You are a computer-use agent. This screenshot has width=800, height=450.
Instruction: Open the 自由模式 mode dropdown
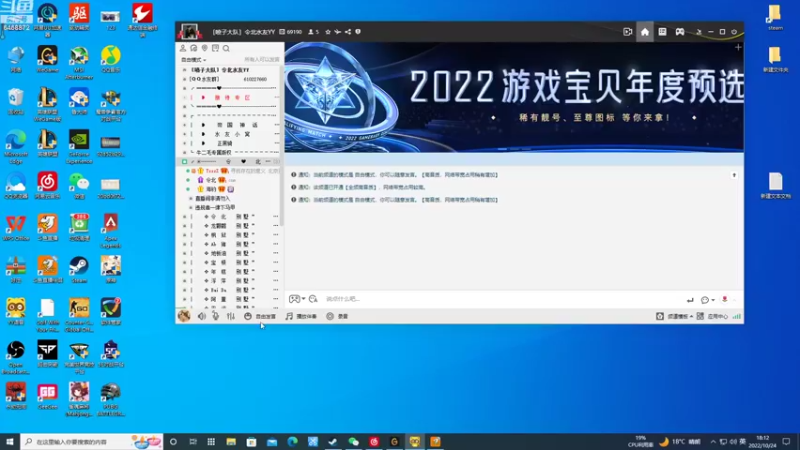[x=194, y=60]
